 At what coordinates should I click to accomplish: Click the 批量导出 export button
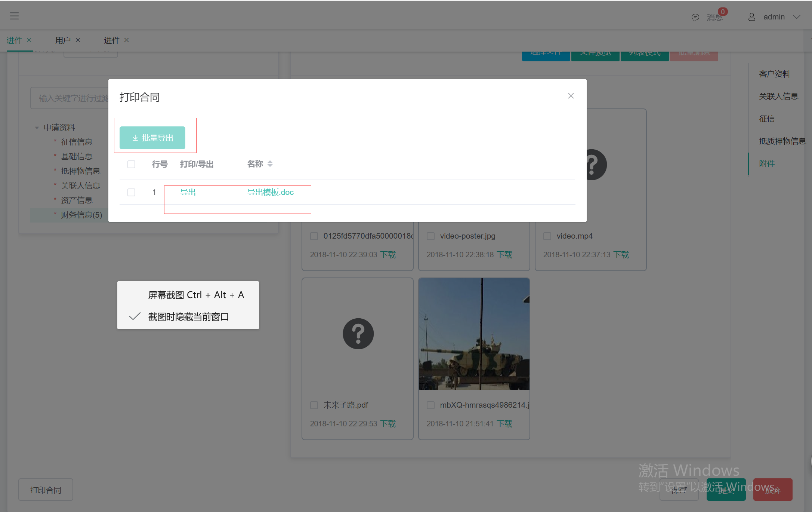point(152,137)
